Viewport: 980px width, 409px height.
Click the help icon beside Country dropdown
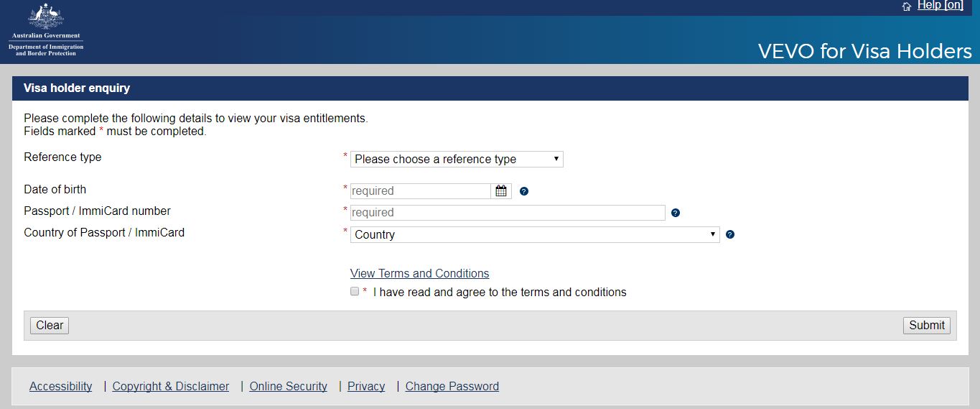point(730,234)
